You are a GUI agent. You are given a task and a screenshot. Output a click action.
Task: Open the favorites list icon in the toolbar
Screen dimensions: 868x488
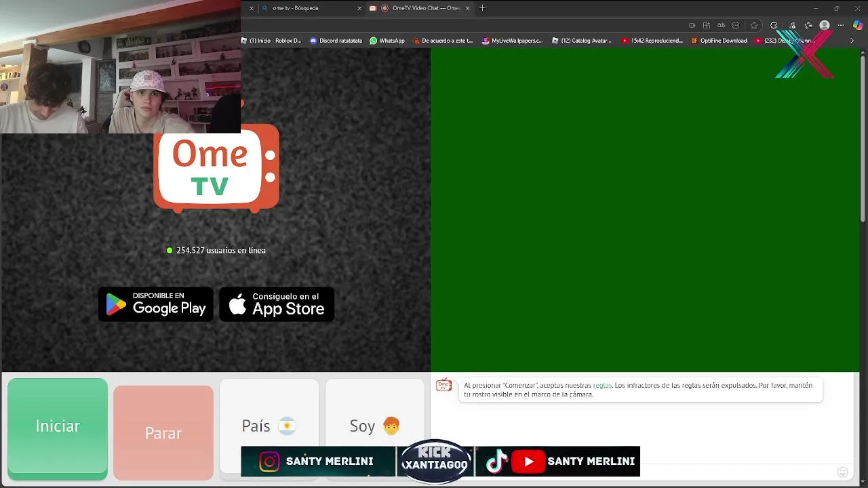pos(808,25)
